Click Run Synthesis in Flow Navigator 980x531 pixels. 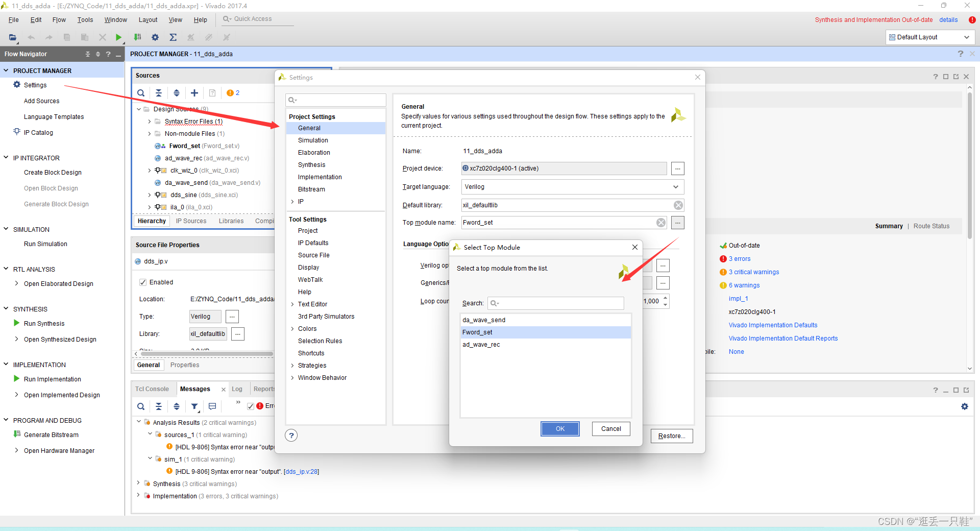click(44, 324)
